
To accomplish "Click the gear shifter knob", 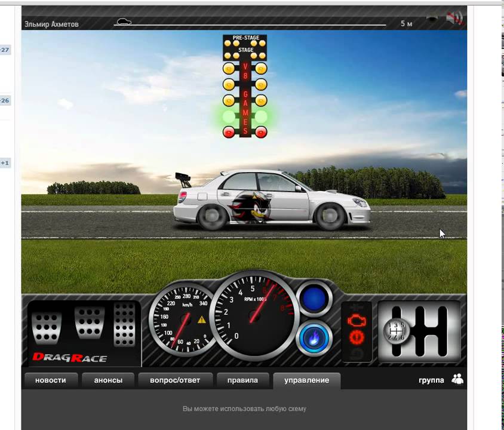I will point(395,329).
